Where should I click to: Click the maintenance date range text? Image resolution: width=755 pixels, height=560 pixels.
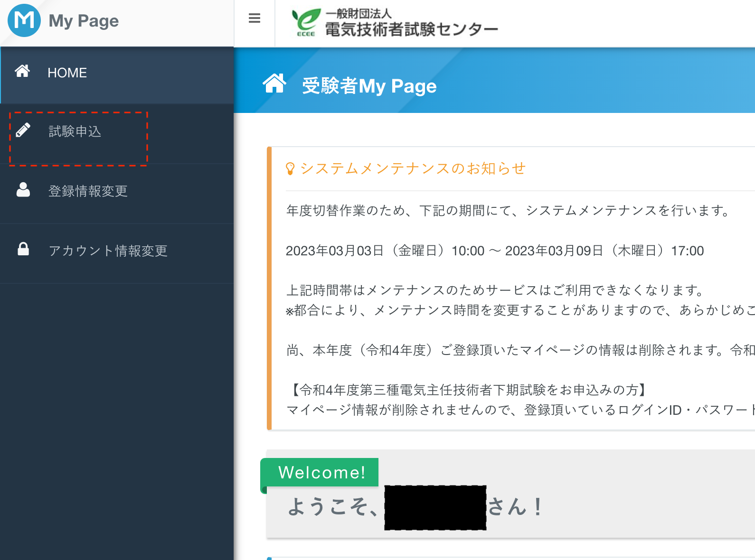coord(494,251)
